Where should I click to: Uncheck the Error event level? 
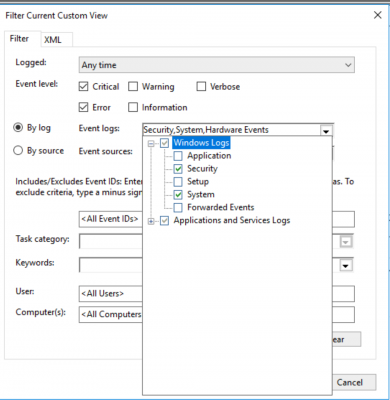83,107
